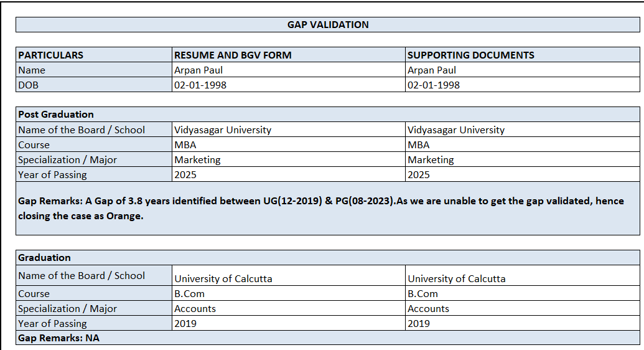The height and width of the screenshot is (350, 644).
Task: Click University of Calcutta in the Resume column
Action: click(223, 279)
